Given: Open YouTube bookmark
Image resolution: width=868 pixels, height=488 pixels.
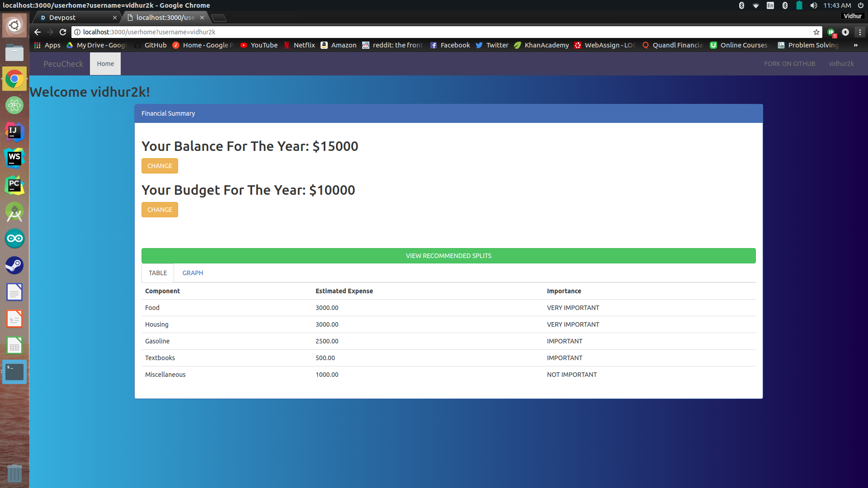Looking at the screenshot, I should [259, 45].
